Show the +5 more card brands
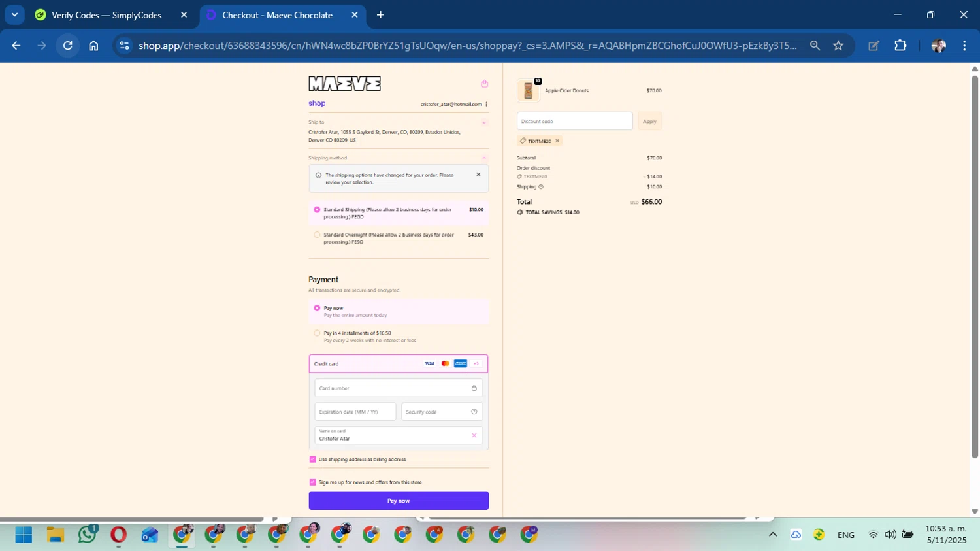This screenshot has width=980, height=551. pyautogui.click(x=476, y=363)
